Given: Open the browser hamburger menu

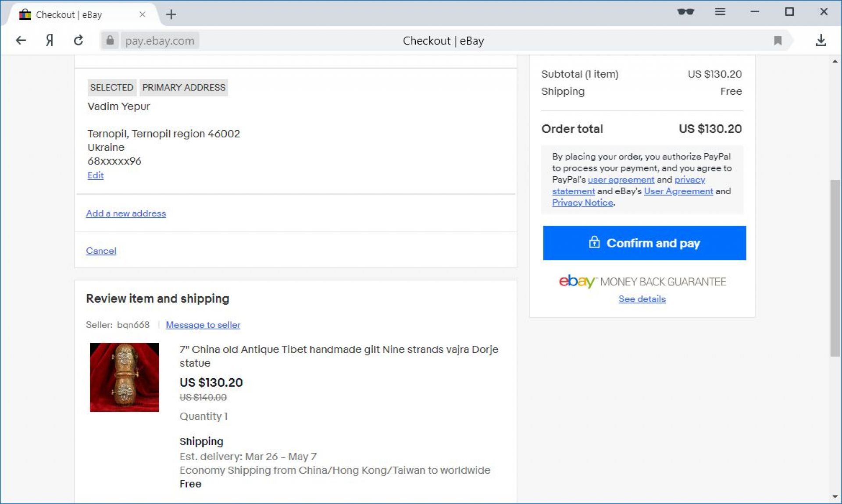Looking at the screenshot, I should point(720,12).
